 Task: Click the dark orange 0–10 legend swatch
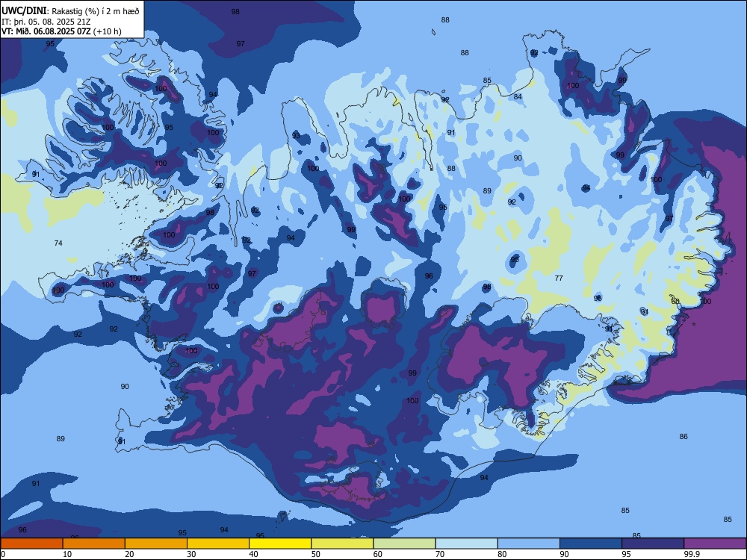[x=31, y=544]
